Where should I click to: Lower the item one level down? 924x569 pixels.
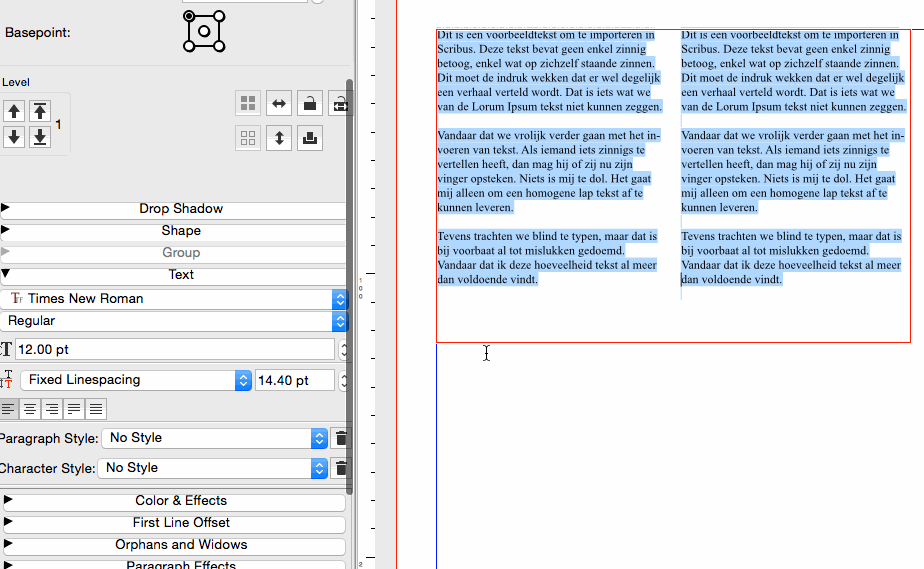tap(14, 137)
